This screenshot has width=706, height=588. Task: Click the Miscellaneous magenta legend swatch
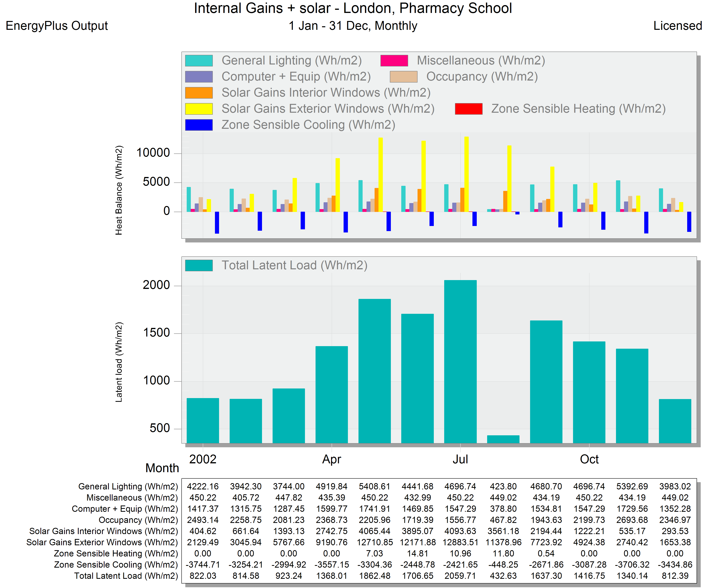pos(394,61)
